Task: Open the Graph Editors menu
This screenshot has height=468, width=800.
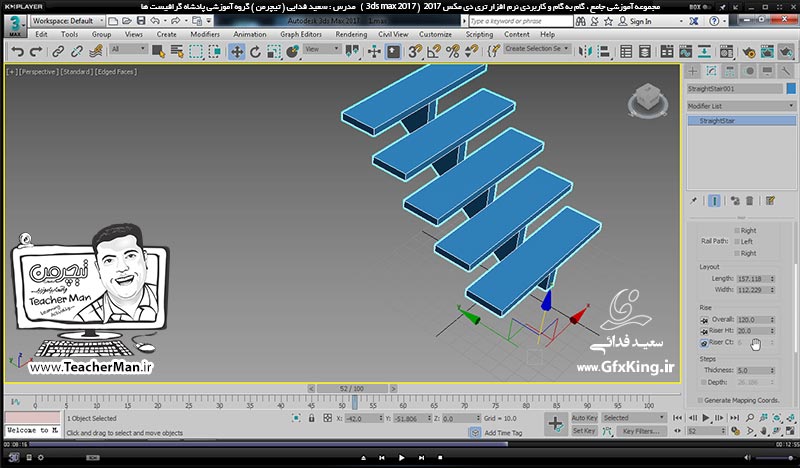Action: pyautogui.click(x=301, y=34)
